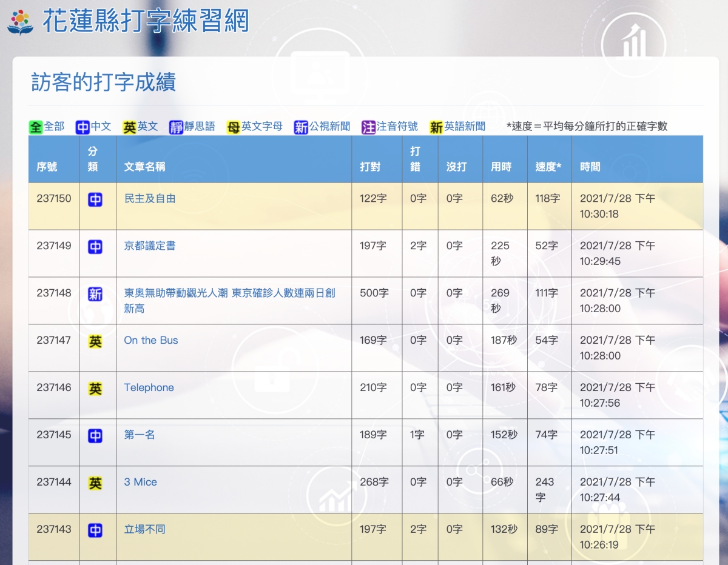
Task: Click the purple 注 Zhuyin symbols filter icon
Action: [368, 127]
